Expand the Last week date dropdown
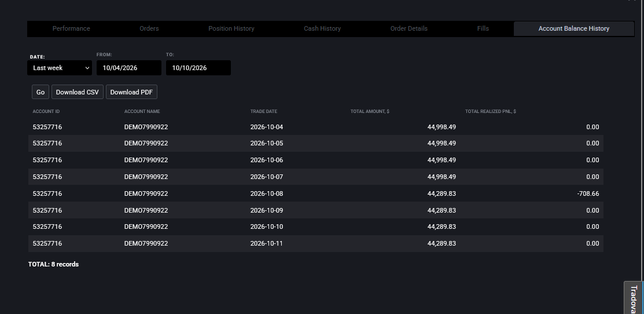The height and width of the screenshot is (314, 644). 60,68
